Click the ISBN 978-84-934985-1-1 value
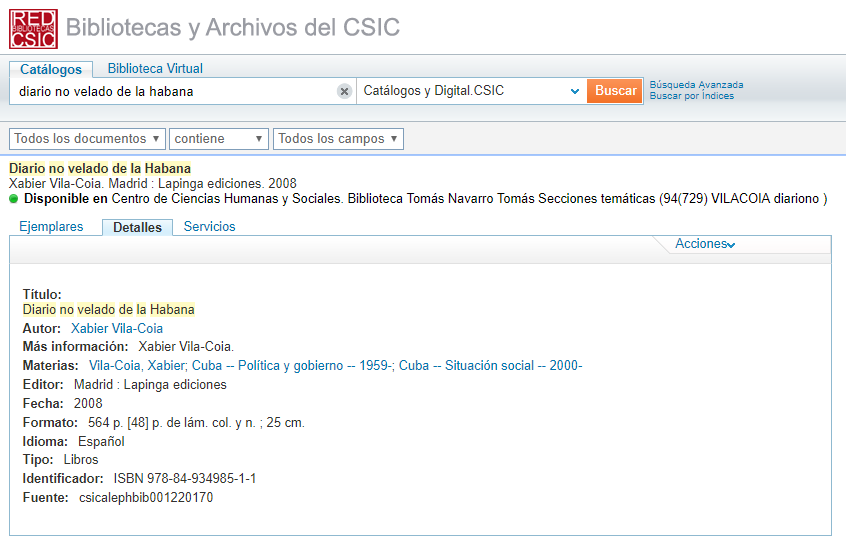 (185, 479)
